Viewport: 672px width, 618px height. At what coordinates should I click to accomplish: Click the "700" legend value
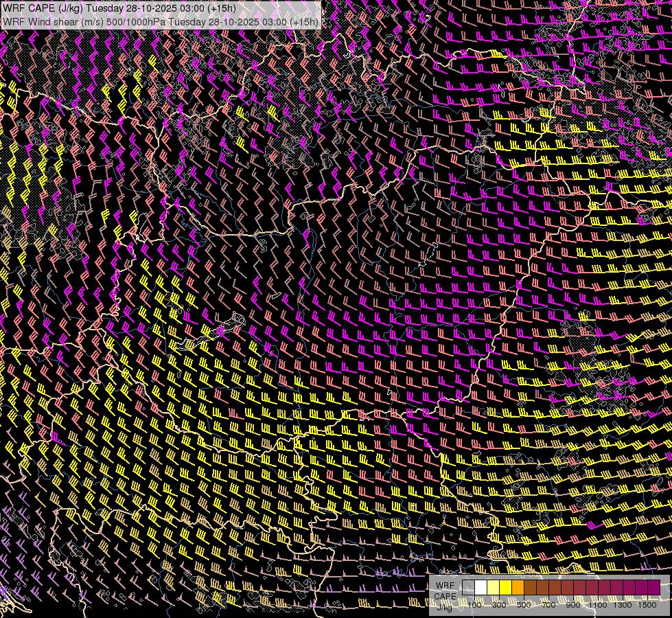point(548,605)
